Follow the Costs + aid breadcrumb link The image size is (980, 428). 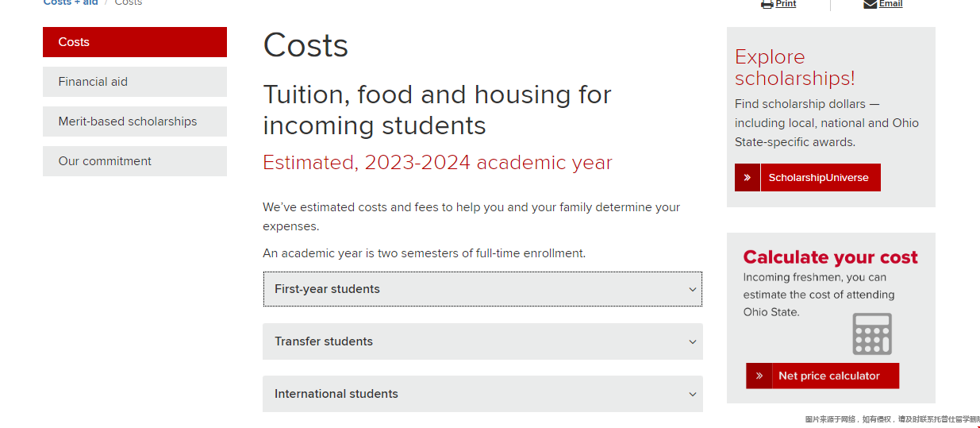coord(71,3)
